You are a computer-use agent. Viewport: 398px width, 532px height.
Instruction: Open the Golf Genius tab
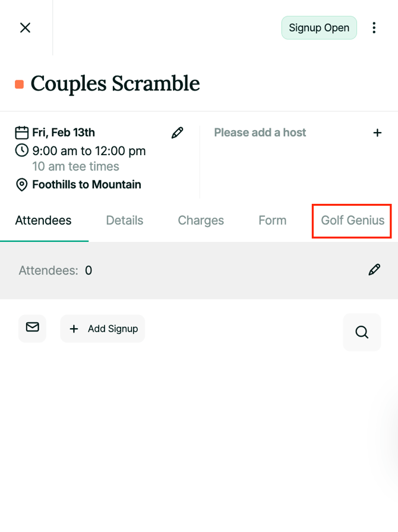click(x=352, y=221)
